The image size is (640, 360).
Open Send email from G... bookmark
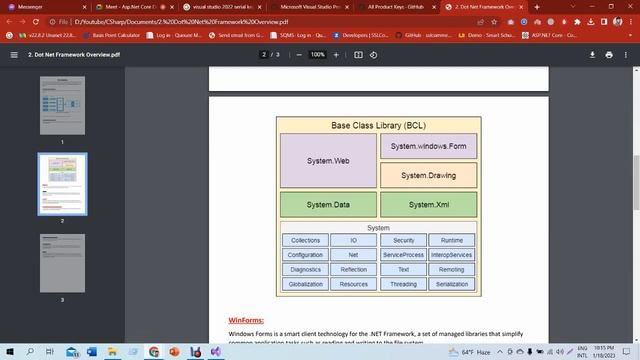click(236, 36)
